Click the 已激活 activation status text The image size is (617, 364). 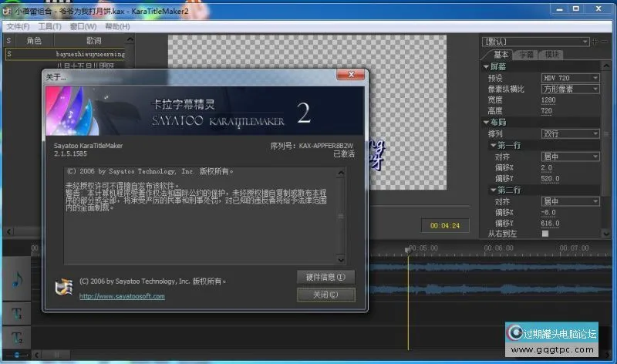(x=344, y=154)
